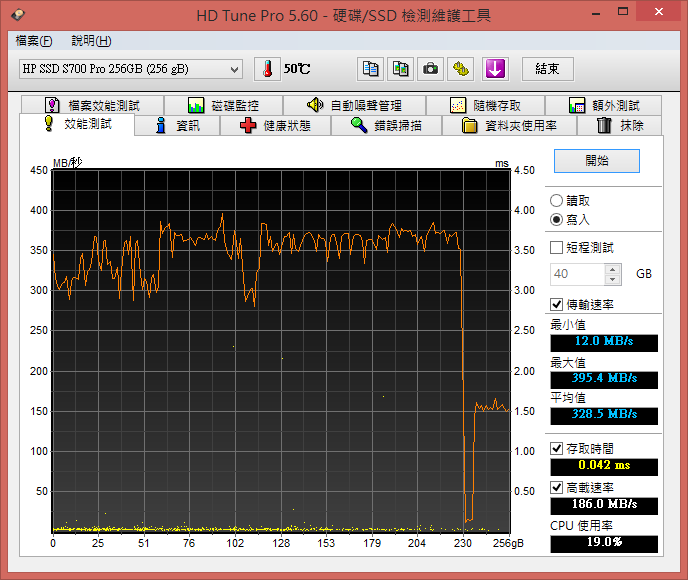The width and height of the screenshot is (688, 580).
Task: Click the copy screenshot icon
Action: (400, 69)
